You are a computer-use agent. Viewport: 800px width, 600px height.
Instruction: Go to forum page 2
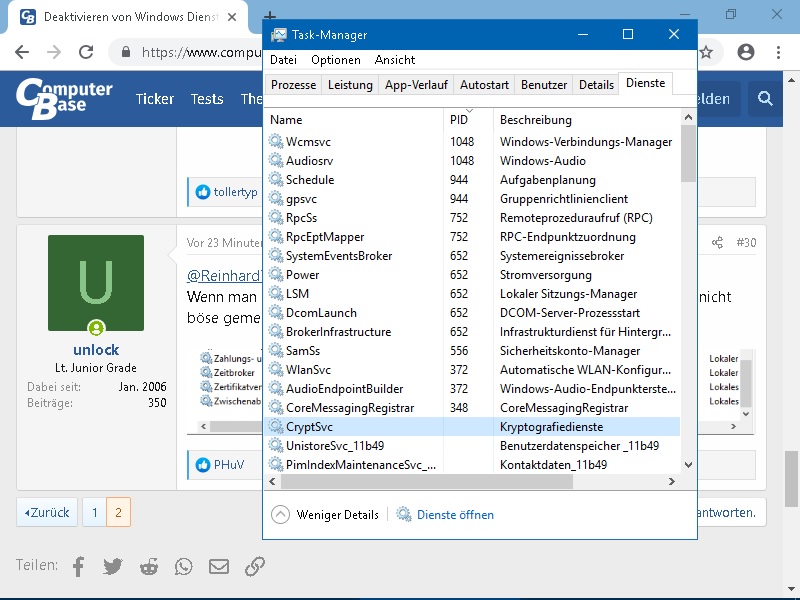click(x=118, y=512)
